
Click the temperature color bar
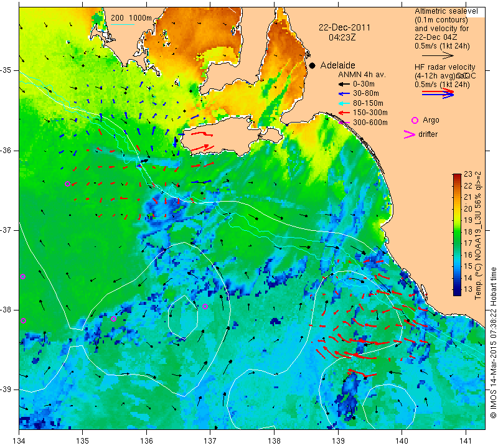457,235
